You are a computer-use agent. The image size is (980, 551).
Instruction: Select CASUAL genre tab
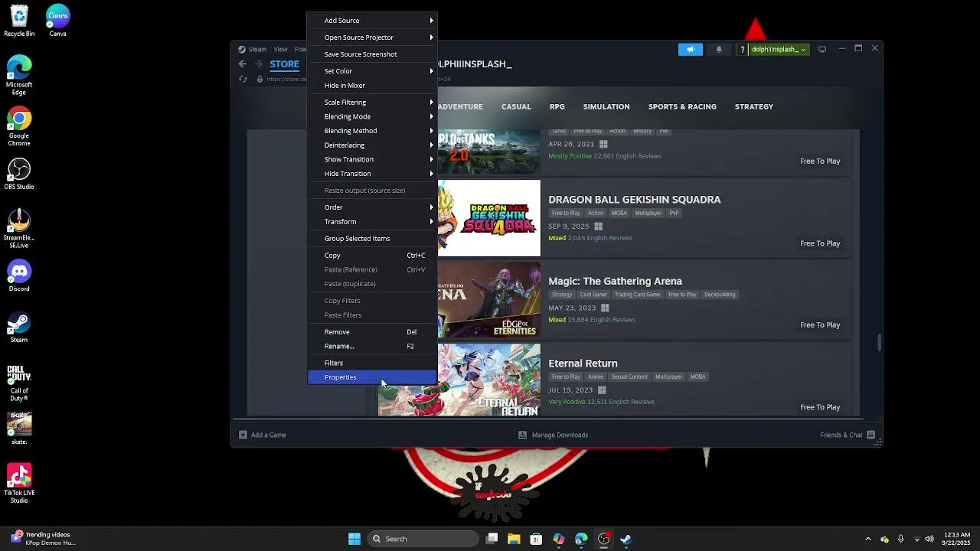click(x=516, y=106)
